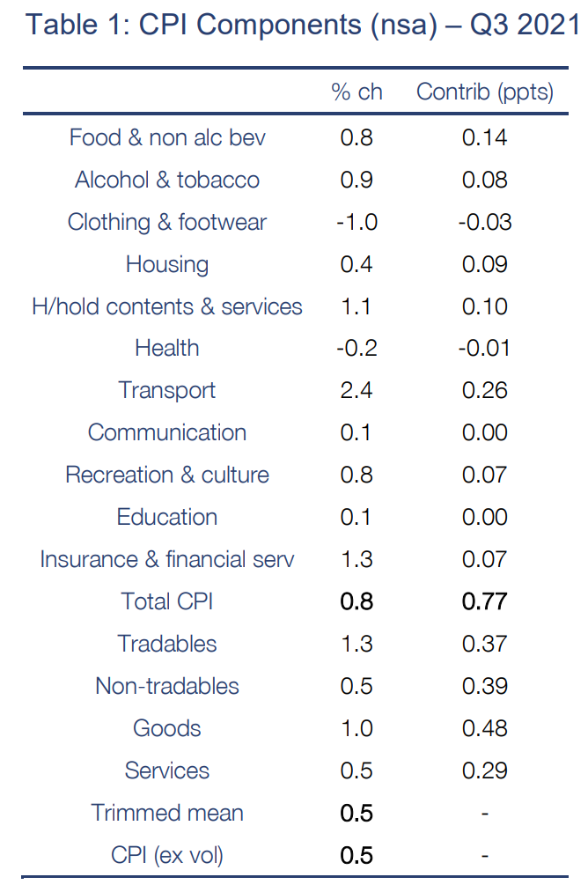Image resolution: width=588 pixels, height=892 pixels.
Task: Click the Health row label
Action: tap(167, 348)
